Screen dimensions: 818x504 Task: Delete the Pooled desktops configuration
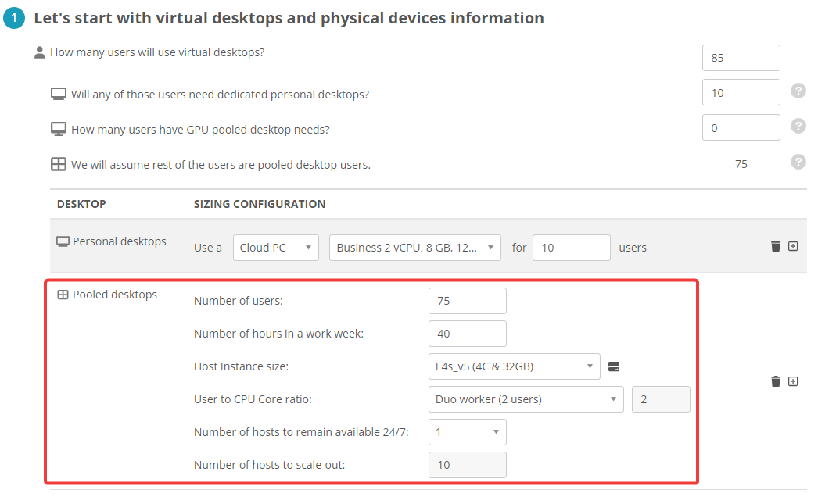(x=776, y=381)
